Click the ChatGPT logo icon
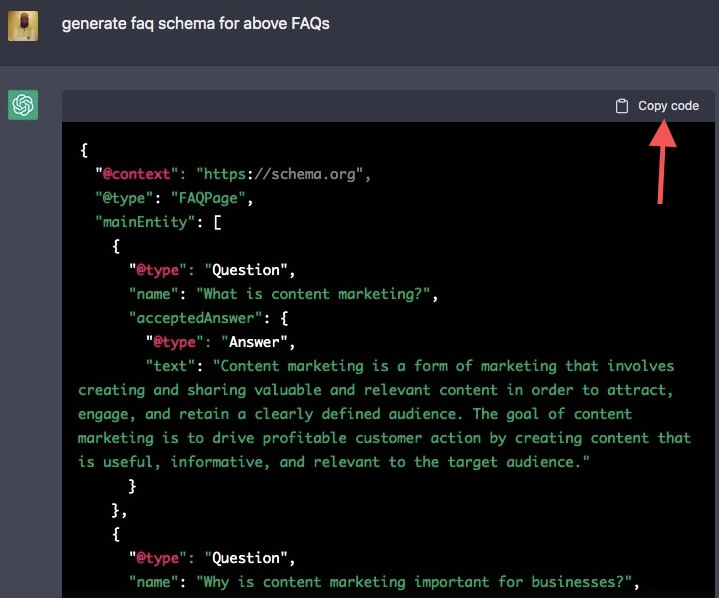 pos(23,105)
